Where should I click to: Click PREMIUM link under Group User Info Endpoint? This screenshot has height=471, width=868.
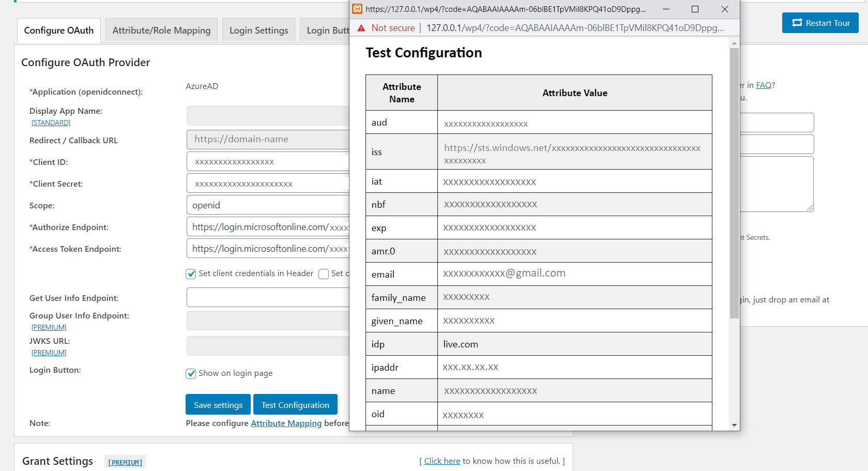click(49, 327)
